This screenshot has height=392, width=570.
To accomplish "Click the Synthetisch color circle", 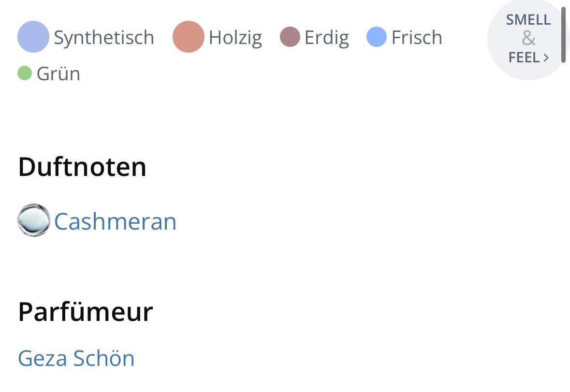I will (x=33, y=37).
